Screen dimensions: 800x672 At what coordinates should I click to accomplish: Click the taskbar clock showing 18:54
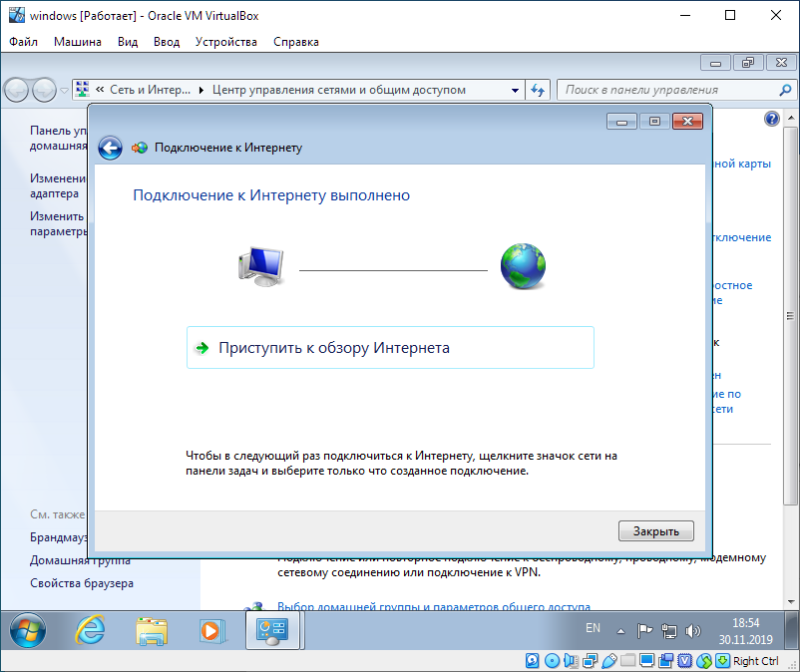746,631
